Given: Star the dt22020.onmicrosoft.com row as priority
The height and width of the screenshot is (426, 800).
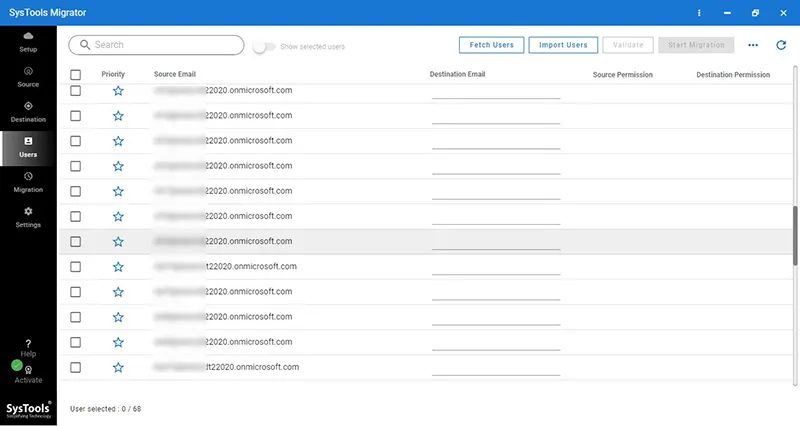Looking at the screenshot, I should [x=118, y=367].
